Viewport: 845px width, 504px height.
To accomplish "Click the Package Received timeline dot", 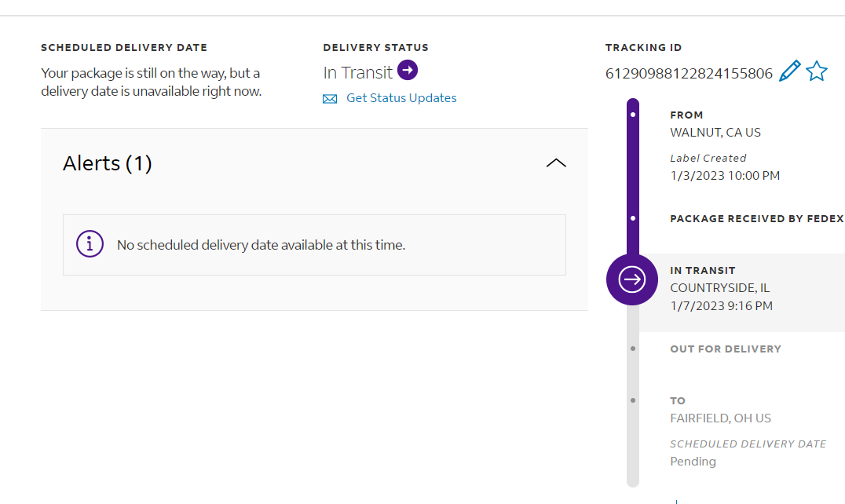I will pyautogui.click(x=633, y=218).
